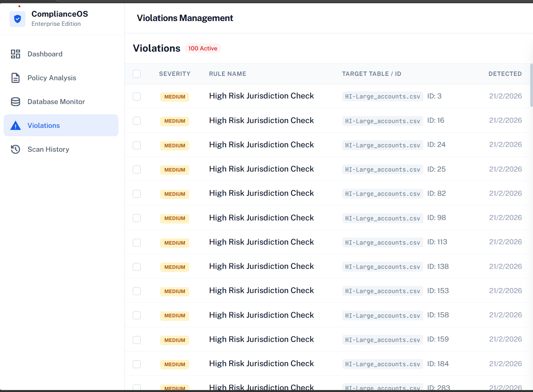Open the Dashboard section from sidebar
This screenshot has width=533, height=392.
tap(45, 54)
